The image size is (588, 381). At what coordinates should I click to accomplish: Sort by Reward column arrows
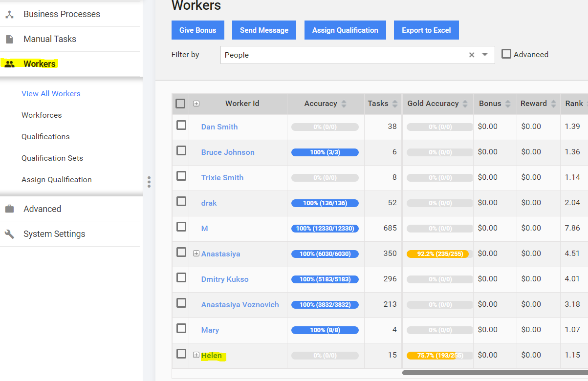(x=553, y=104)
